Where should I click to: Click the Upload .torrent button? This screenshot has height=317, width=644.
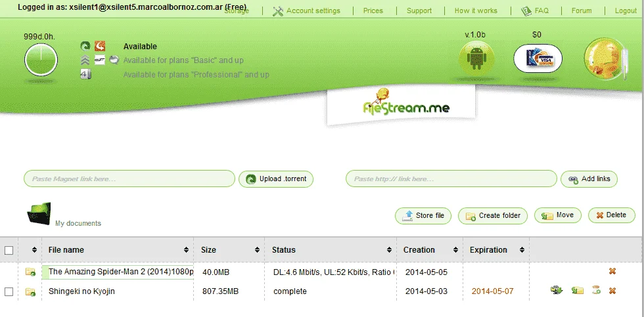coord(276,179)
